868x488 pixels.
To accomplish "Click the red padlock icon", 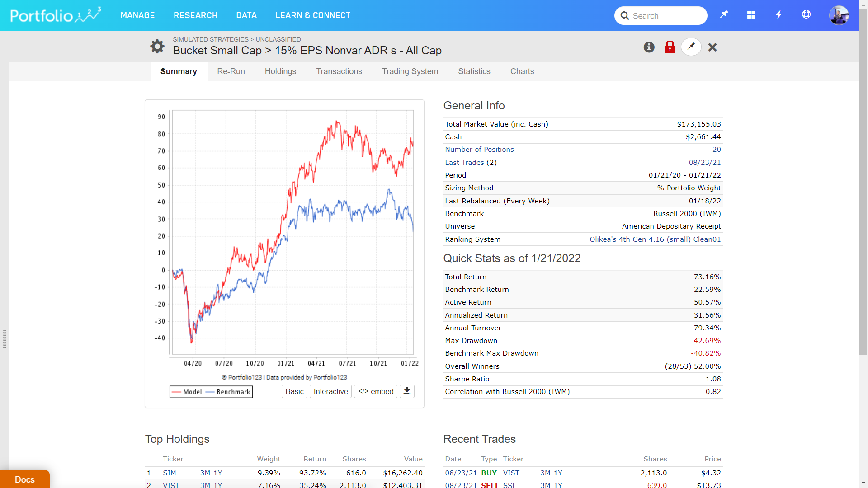I will tap(670, 47).
